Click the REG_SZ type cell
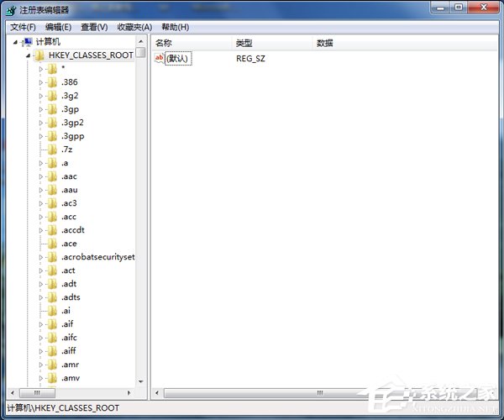 pyautogui.click(x=250, y=59)
